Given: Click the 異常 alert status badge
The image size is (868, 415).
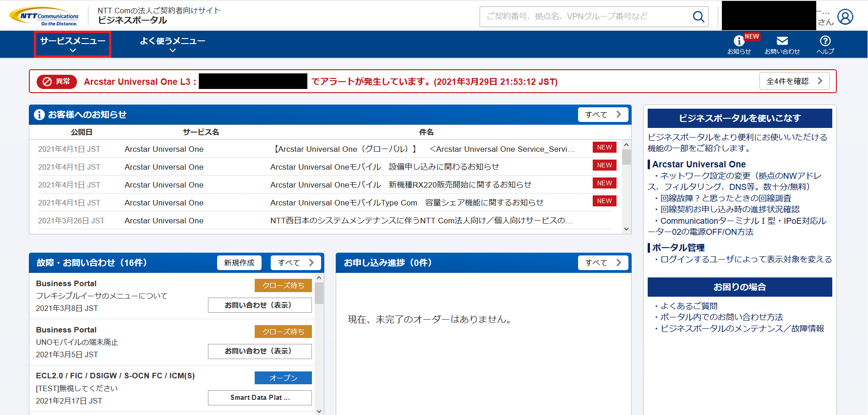Looking at the screenshot, I should pos(57,82).
